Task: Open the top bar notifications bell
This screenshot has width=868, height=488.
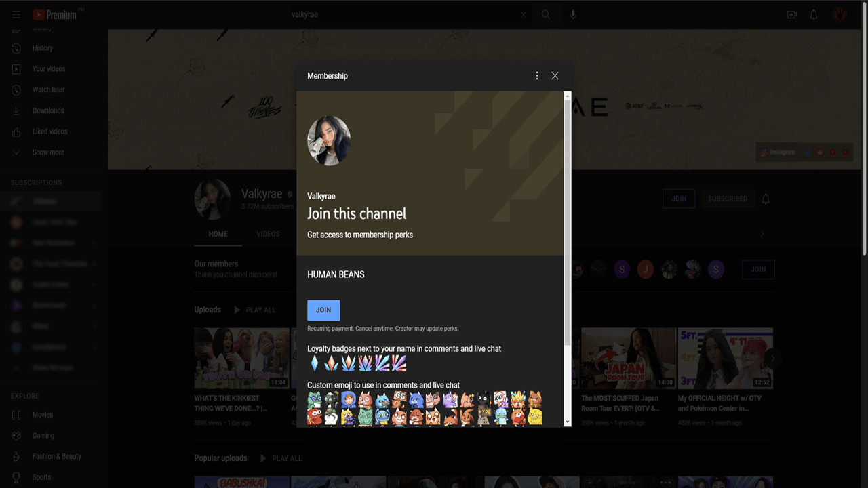Action: pyautogui.click(x=814, y=14)
